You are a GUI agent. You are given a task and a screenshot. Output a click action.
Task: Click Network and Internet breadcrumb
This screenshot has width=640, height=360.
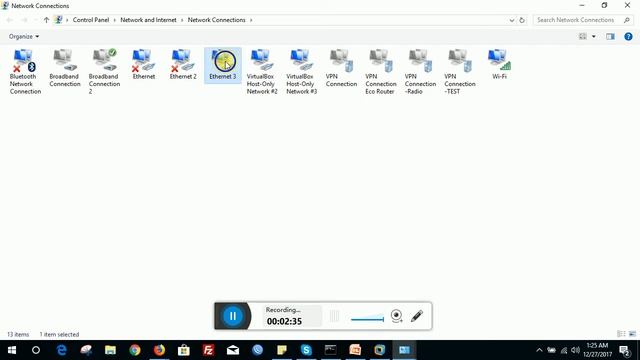(148, 20)
